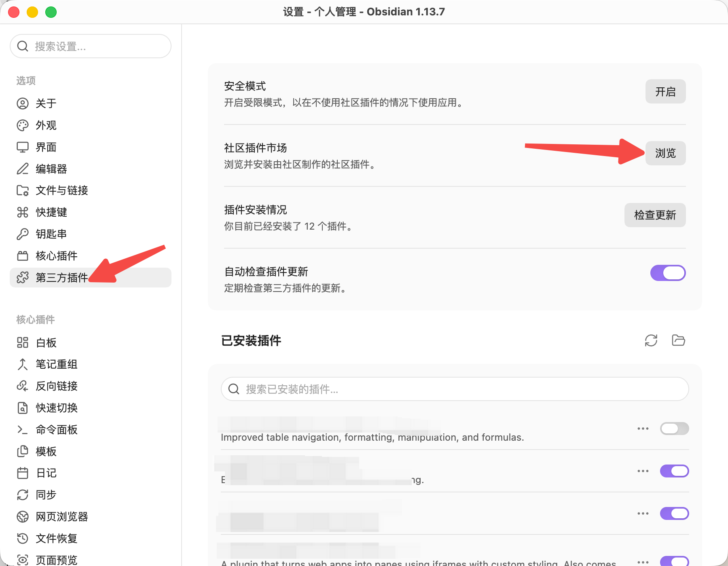Screen dimensions: 728x566
Task: Click the palette icon for 外观
Action: (x=23, y=125)
